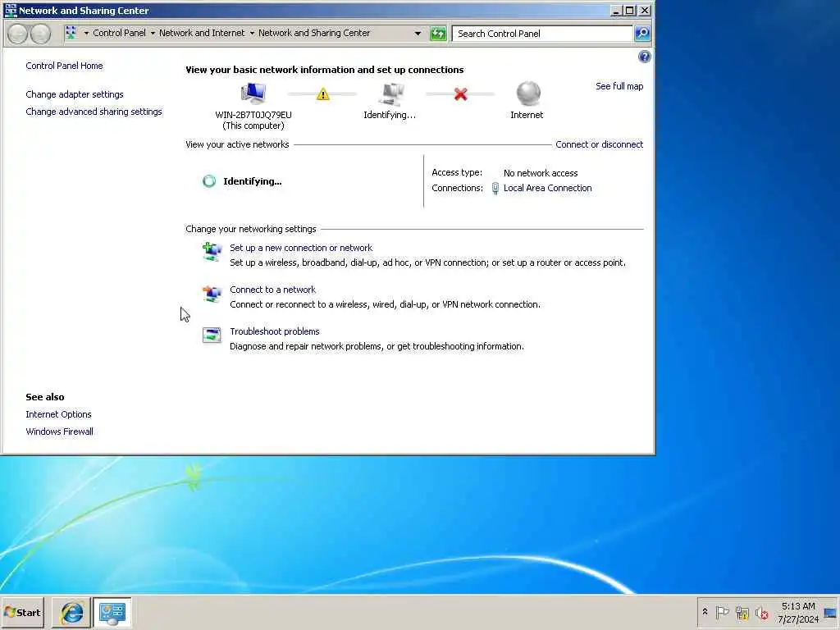This screenshot has width=840, height=630.
Task: Click Network and Internet breadcrumb segment
Action: pos(202,33)
